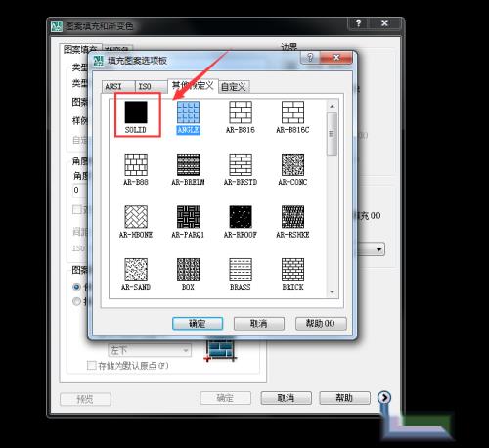The width and height of the screenshot is (489, 448).
Task: Select the first radio button in hatch dialog
Action: 76,287
